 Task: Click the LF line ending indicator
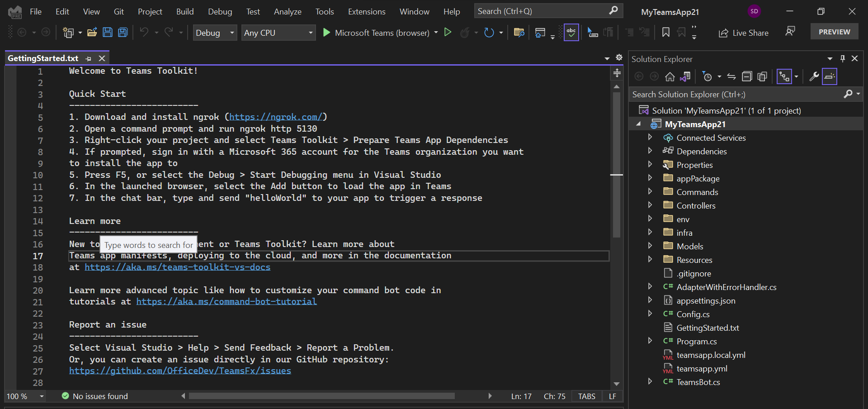[613, 396]
